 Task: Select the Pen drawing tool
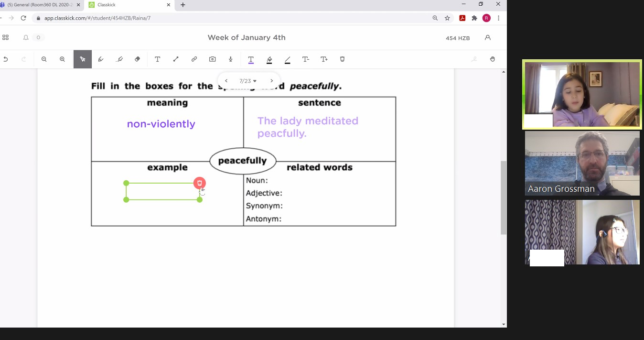coord(101,59)
